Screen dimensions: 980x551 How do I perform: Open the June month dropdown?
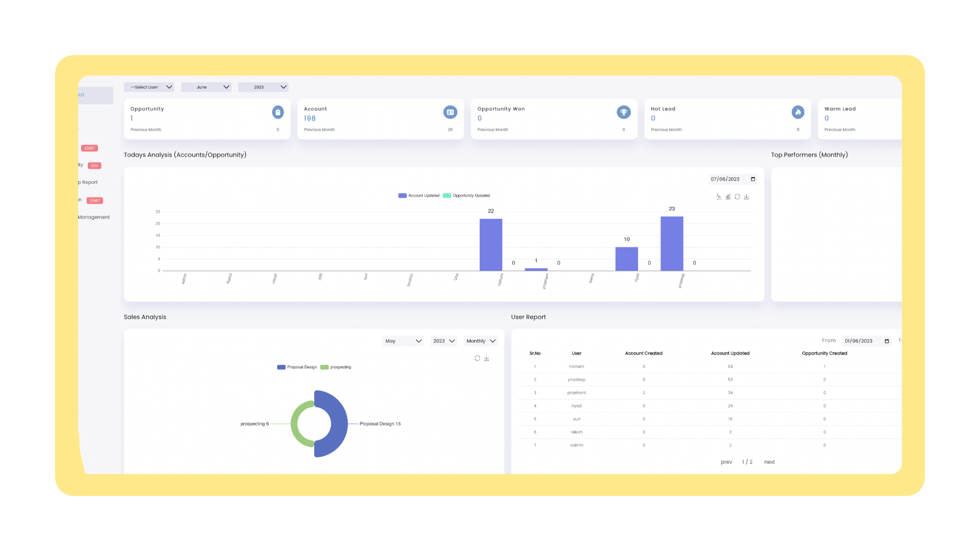(206, 87)
